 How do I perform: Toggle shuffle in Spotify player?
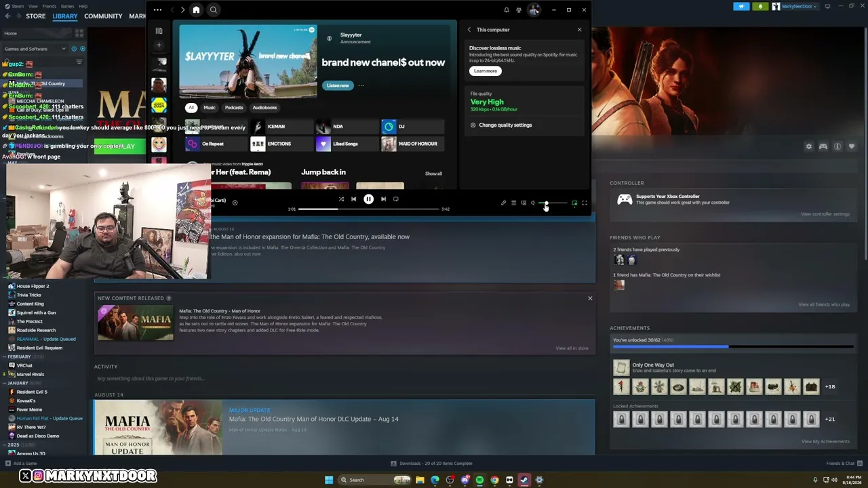341,199
